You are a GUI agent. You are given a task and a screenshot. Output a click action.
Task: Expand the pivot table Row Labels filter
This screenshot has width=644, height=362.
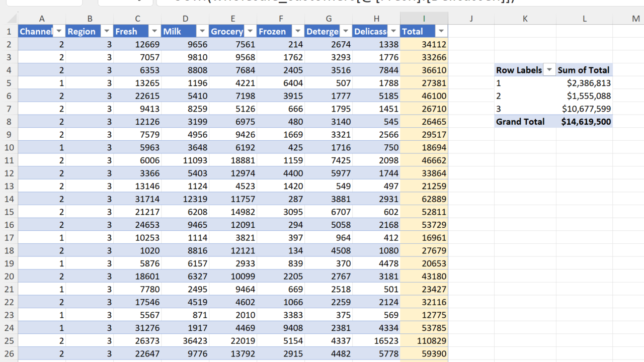(x=549, y=70)
